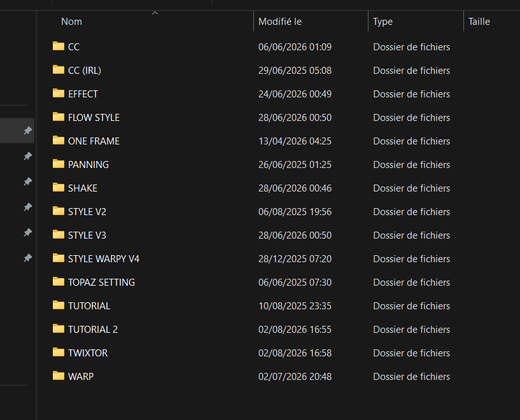The image size is (520, 420).
Task: Select the PANNING folder icon
Action: [59, 164]
